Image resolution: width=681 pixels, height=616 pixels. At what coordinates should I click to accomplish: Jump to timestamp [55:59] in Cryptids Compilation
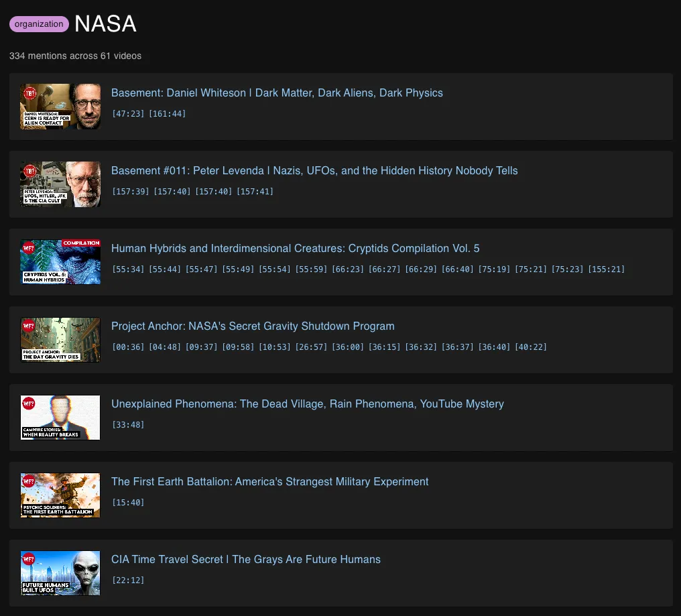click(x=311, y=269)
